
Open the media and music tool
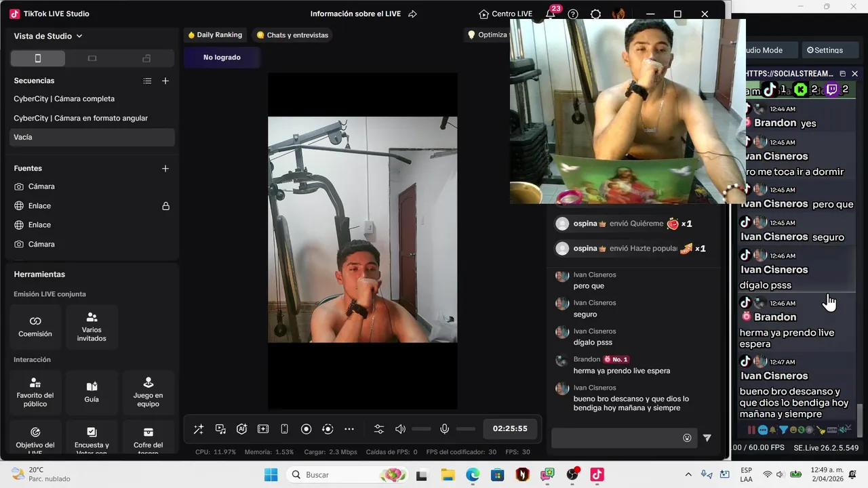[220, 429]
